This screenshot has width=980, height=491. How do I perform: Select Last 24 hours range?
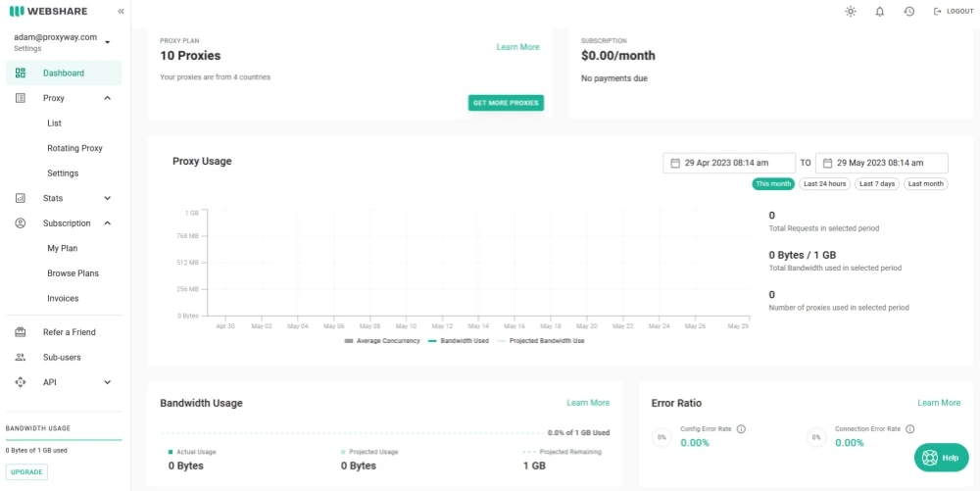(x=825, y=183)
